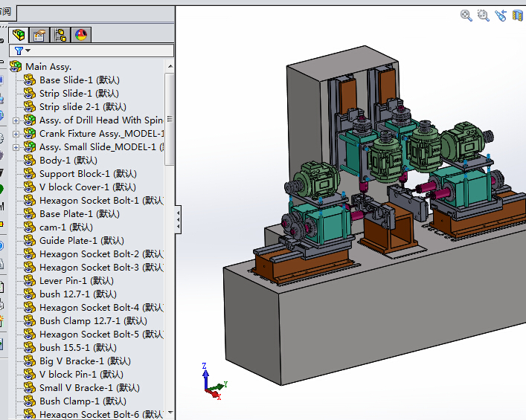Image resolution: width=526 pixels, height=420 pixels.
Task: Select Lever Pin-1 part
Action: [77, 281]
